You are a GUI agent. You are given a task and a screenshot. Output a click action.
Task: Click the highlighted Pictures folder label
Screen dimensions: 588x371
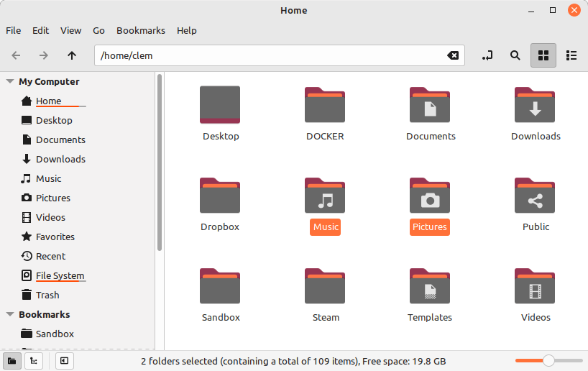click(x=430, y=227)
